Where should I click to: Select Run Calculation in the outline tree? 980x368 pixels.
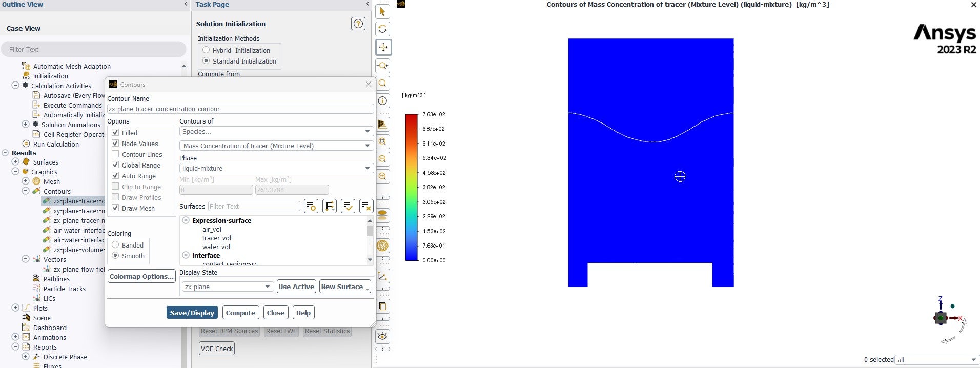point(56,144)
